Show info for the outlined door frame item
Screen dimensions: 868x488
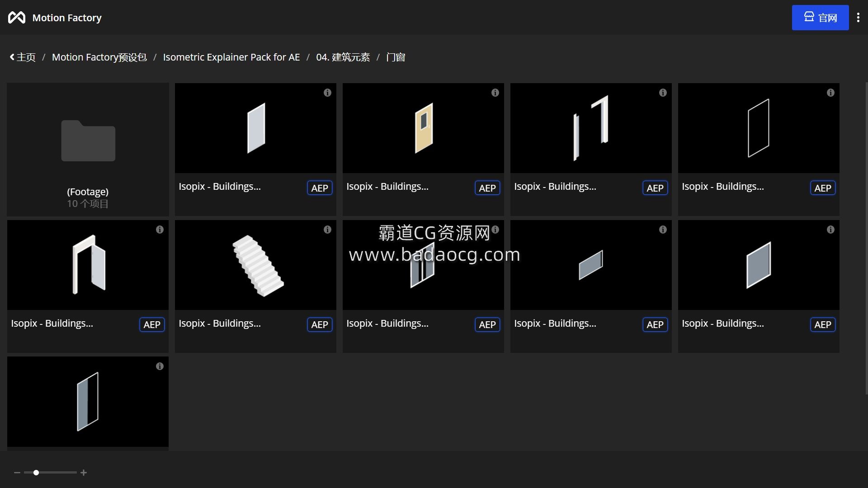coord(830,93)
